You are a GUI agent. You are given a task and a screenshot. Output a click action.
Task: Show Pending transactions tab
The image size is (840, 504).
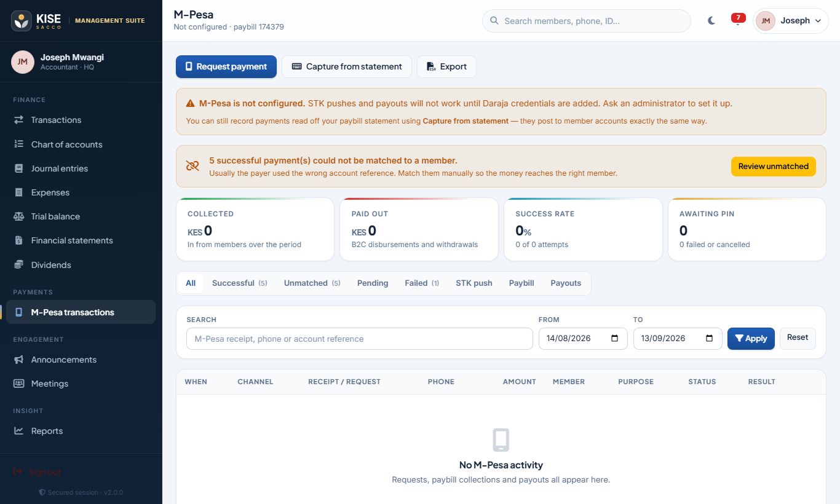(x=373, y=283)
